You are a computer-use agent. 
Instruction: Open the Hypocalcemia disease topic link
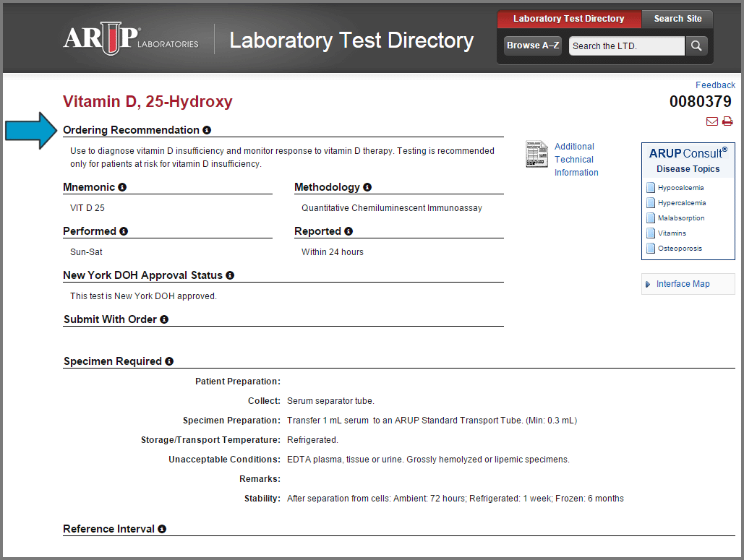tap(680, 188)
